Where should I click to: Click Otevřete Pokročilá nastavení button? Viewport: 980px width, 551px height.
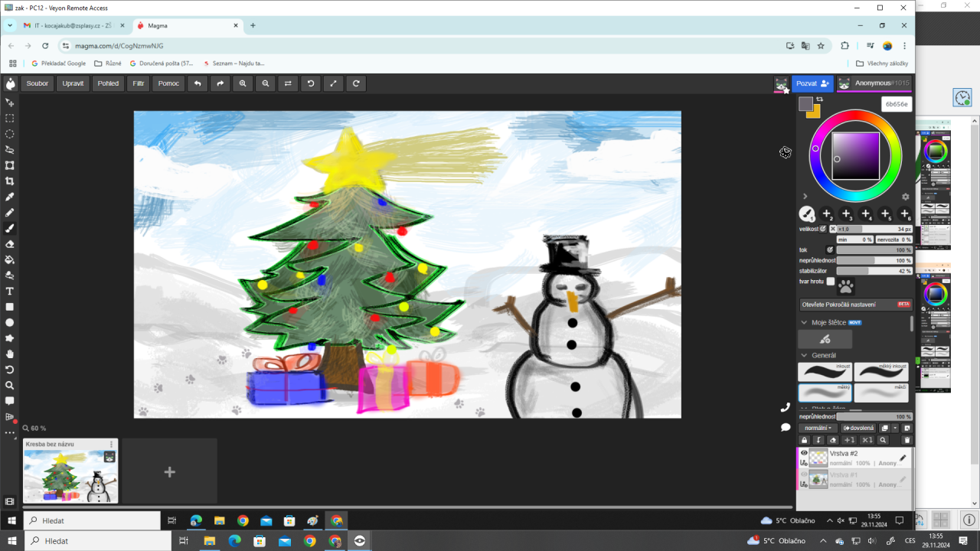tap(855, 304)
